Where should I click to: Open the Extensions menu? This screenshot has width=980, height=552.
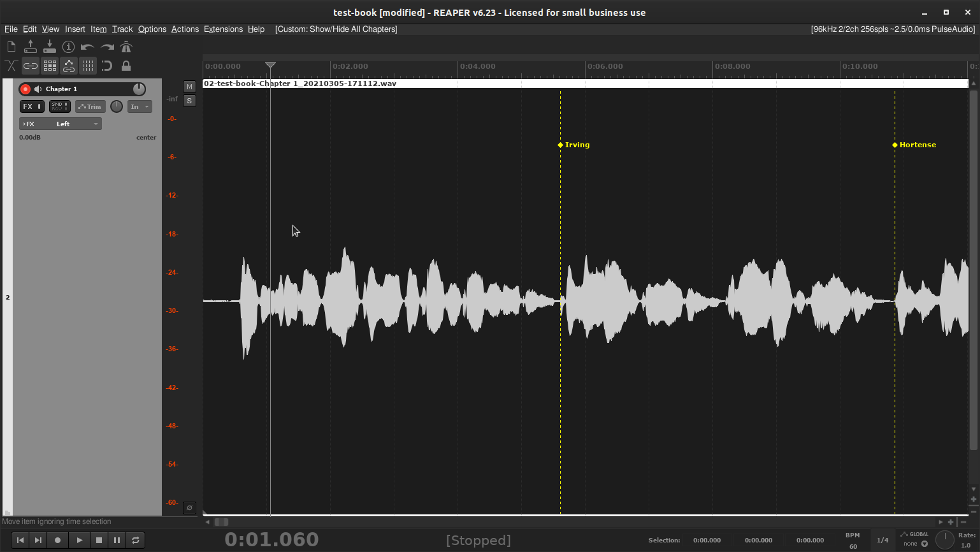coord(223,29)
